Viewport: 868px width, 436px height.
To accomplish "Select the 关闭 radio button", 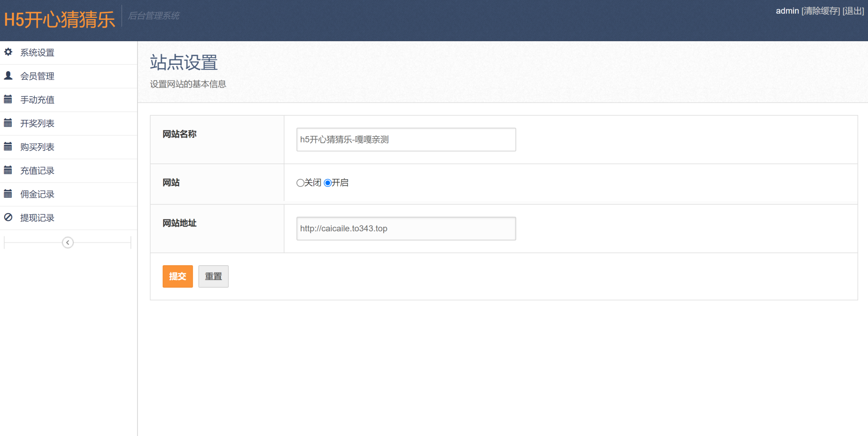I will 300,183.
